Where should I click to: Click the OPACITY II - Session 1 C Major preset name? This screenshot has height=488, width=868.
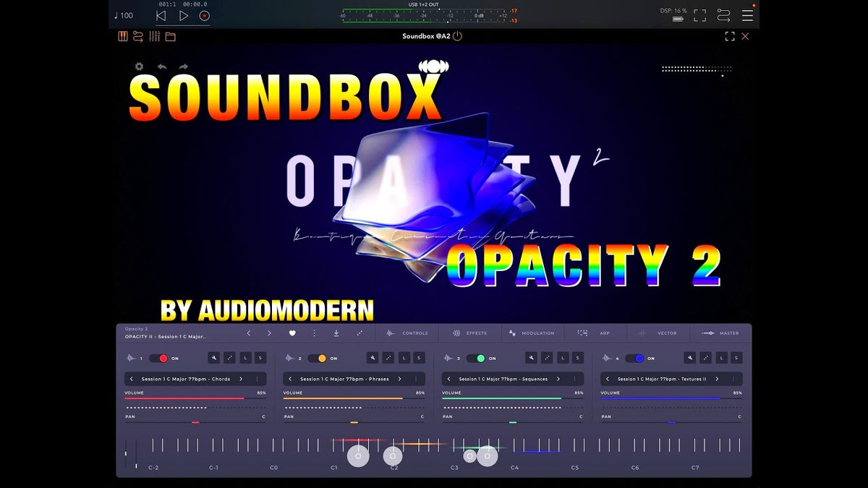(x=166, y=337)
